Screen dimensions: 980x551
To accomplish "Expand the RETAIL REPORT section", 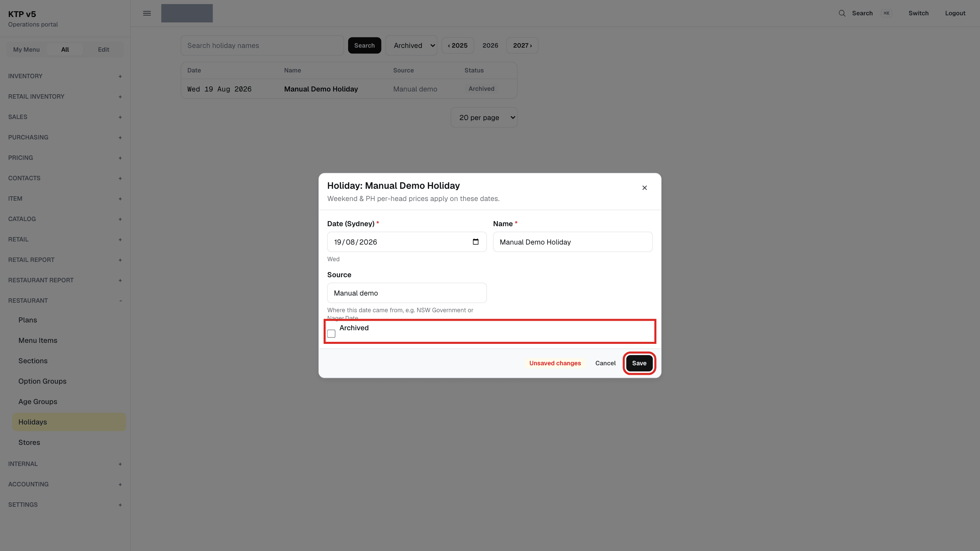I will coord(65,260).
